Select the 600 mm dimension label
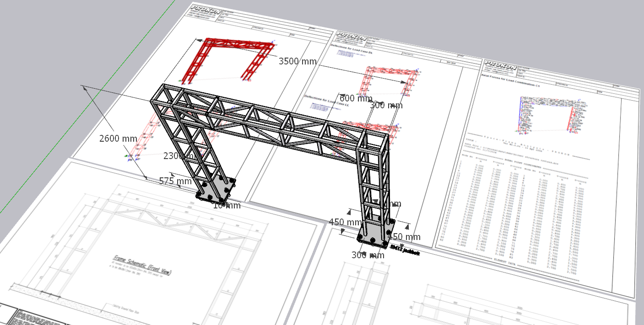 click(x=356, y=98)
